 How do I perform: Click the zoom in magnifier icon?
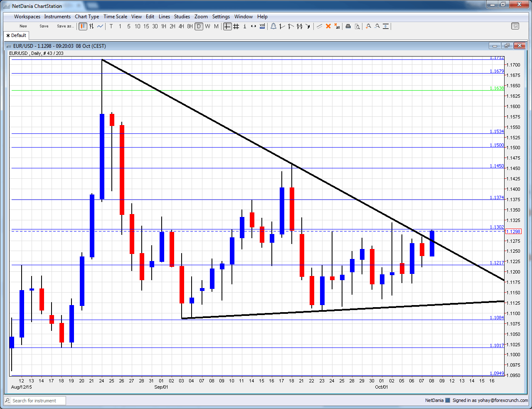[x=368, y=26]
